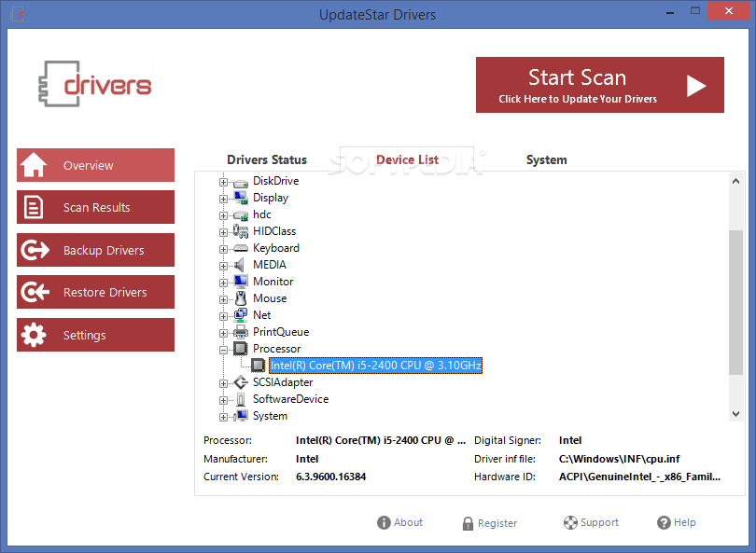Click the Backup Drivers arrow icon
The width and height of the screenshot is (756, 553).
click(x=35, y=250)
